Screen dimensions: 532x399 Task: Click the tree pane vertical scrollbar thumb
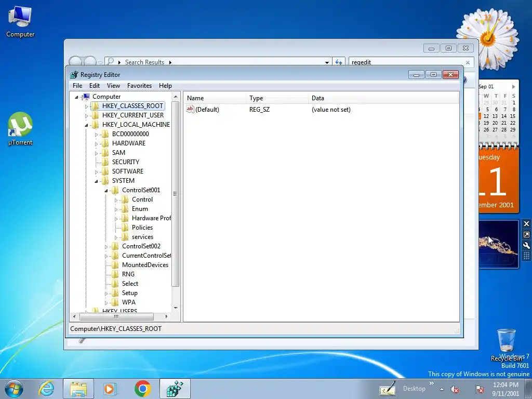176,194
